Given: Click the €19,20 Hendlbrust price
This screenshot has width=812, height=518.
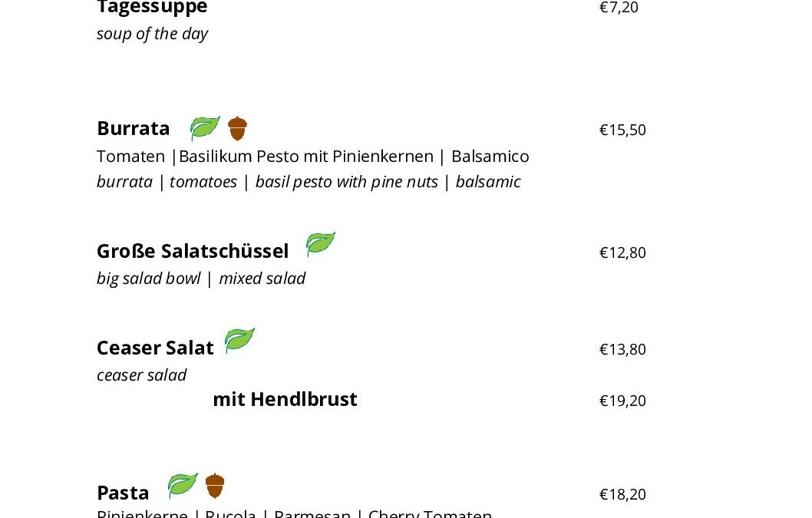Looking at the screenshot, I should (x=622, y=401).
